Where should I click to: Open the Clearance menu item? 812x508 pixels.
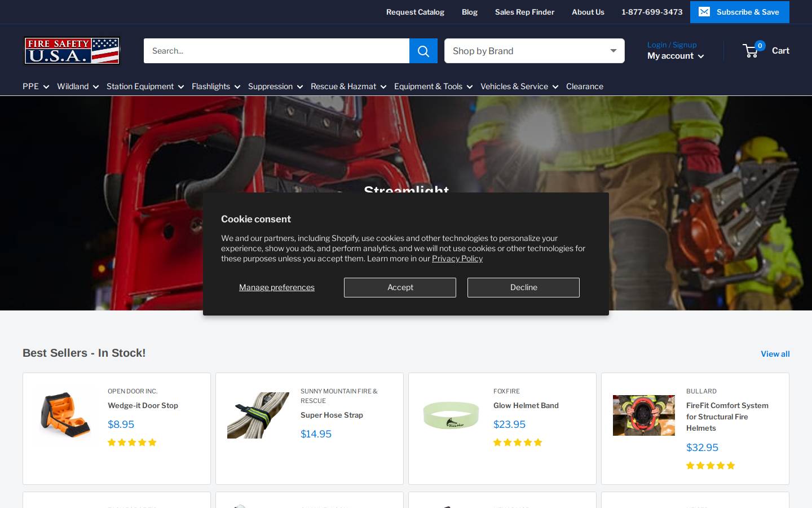(585, 86)
